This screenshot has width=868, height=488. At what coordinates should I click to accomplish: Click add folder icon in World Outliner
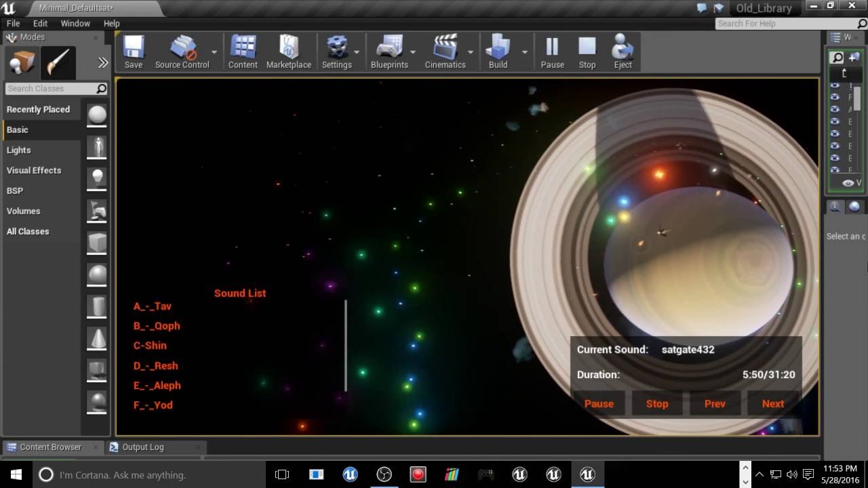pyautogui.click(x=854, y=58)
